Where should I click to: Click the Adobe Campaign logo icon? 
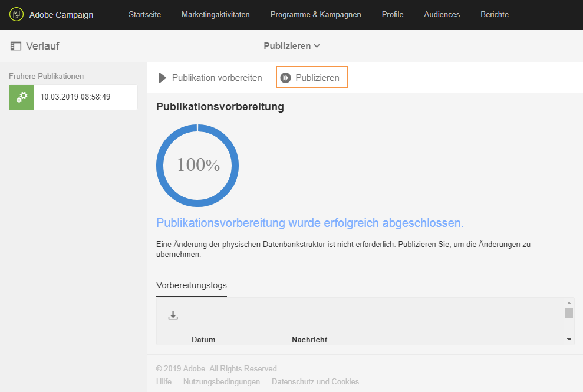[17, 15]
